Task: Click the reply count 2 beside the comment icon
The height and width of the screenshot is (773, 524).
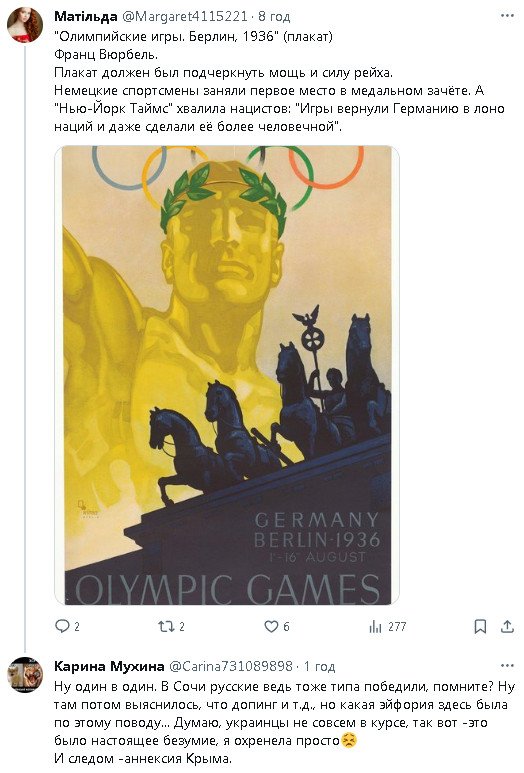Action: click(x=77, y=627)
